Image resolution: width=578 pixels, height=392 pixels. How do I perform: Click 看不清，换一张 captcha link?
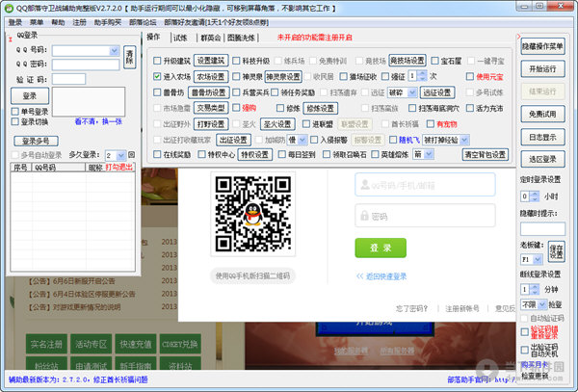point(98,121)
